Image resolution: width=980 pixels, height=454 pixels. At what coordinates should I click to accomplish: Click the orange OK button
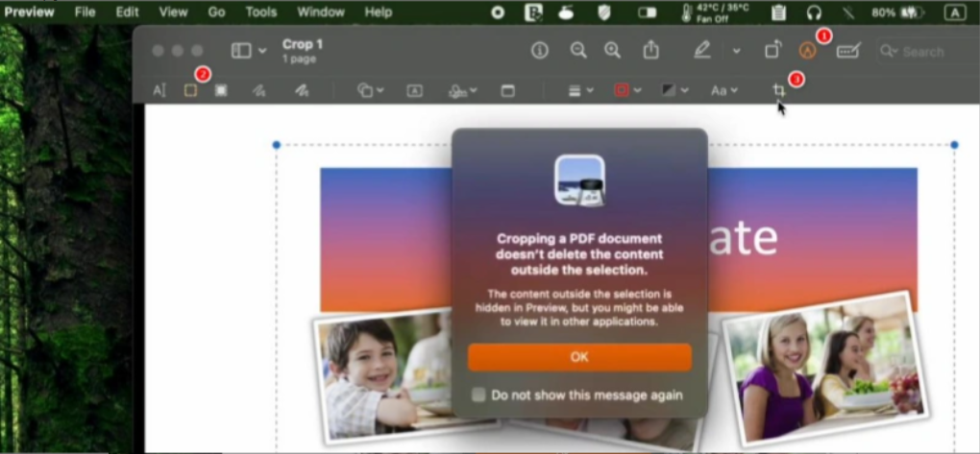579,357
